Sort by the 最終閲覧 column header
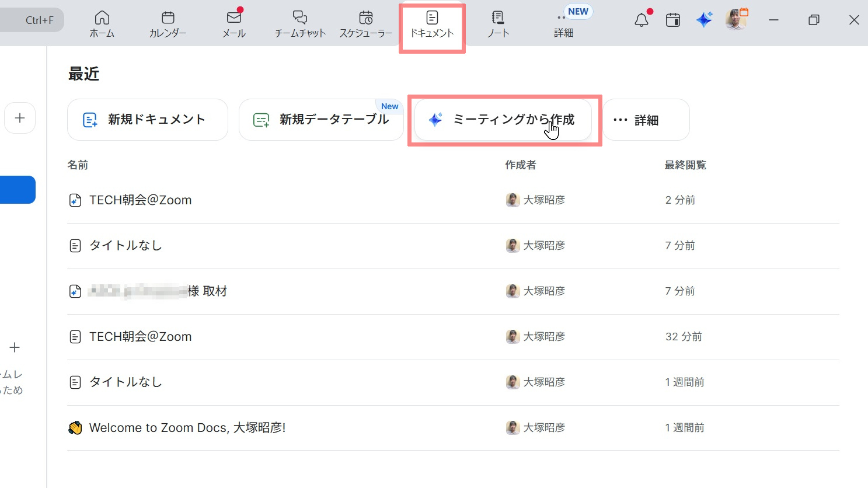The height and width of the screenshot is (488, 868). coord(685,165)
